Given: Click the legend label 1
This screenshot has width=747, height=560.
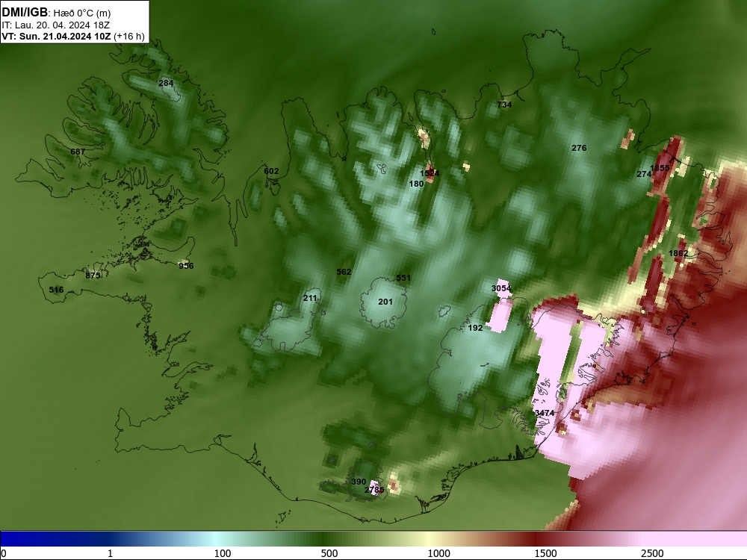Looking at the screenshot, I should 110,553.
